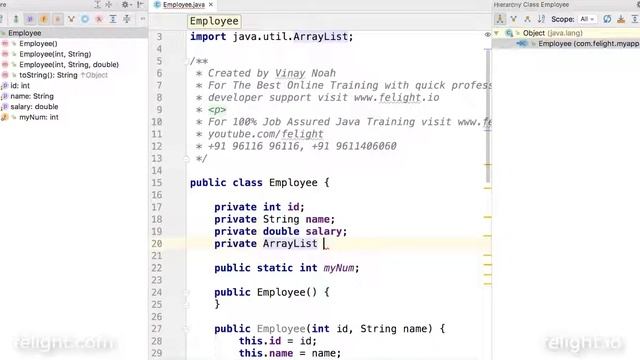Collapse the Object (java.lang) node arrow
Image resolution: width=640 pixels, height=360 pixels.
pyautogui.click(x=497, y=33)
